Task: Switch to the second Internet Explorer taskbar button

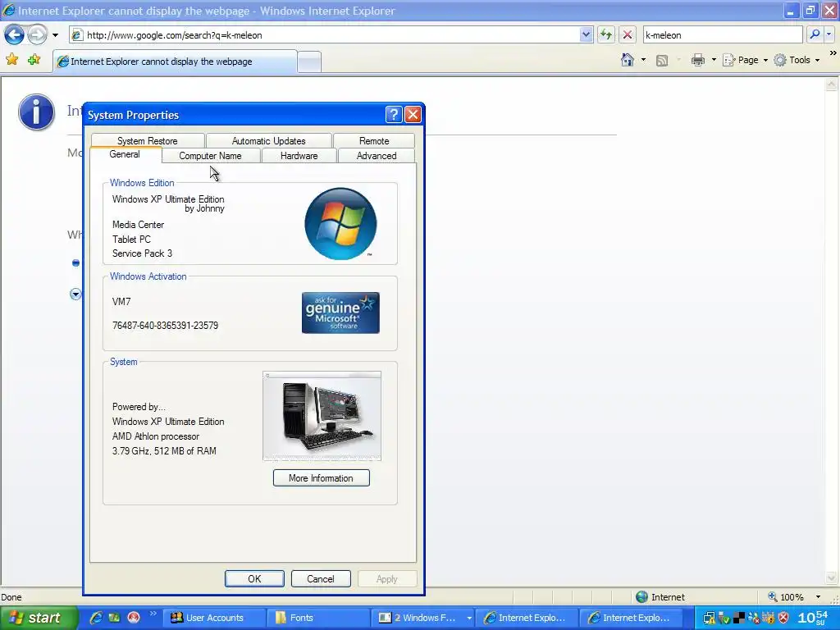Action: point(632,618)
